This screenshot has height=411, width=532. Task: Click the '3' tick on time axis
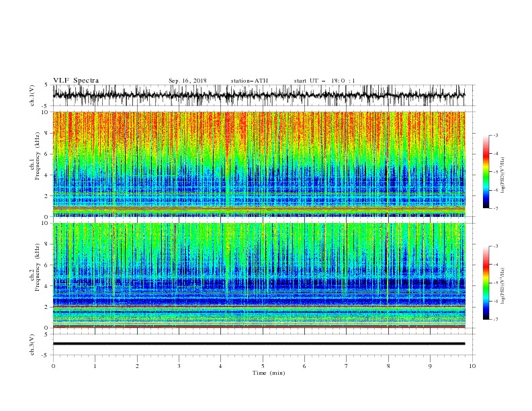(x=179, y=366)
